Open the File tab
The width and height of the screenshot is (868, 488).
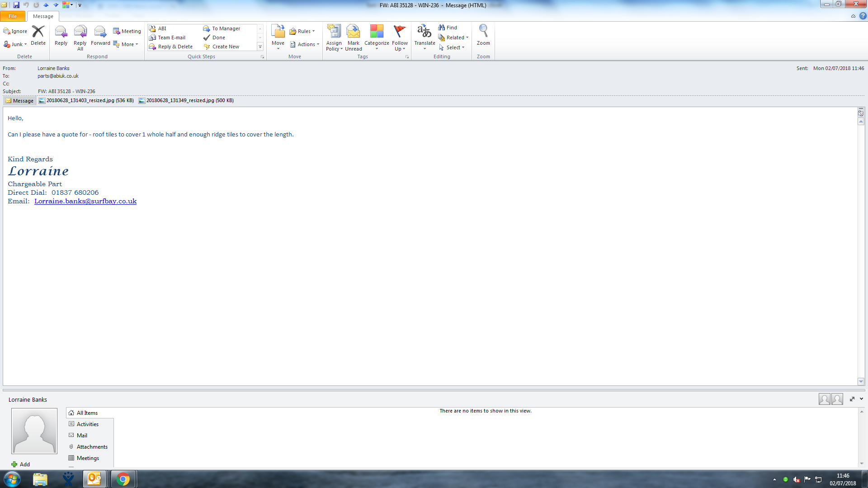pos(13,16)
